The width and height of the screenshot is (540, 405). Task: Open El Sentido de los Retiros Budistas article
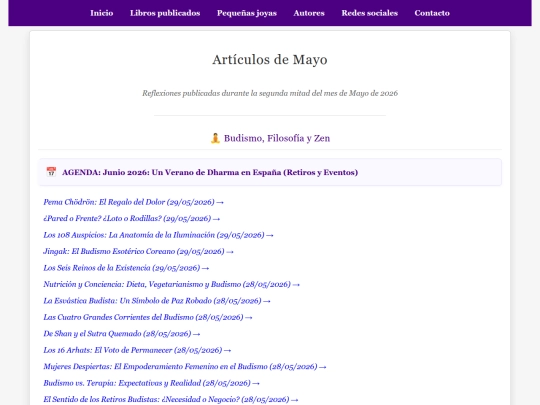click(x=170, y=399)
